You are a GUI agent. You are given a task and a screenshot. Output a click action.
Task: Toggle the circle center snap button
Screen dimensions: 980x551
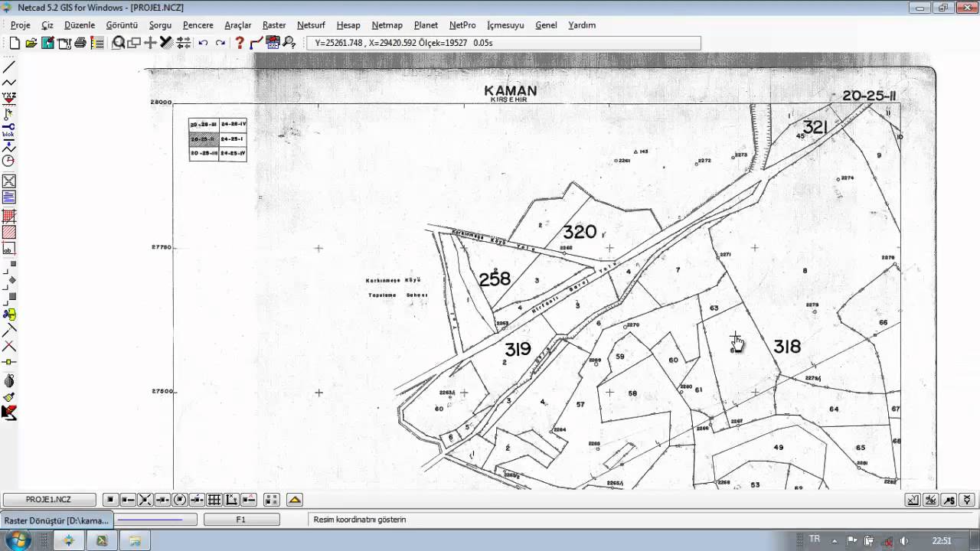[x=180, y=500]
